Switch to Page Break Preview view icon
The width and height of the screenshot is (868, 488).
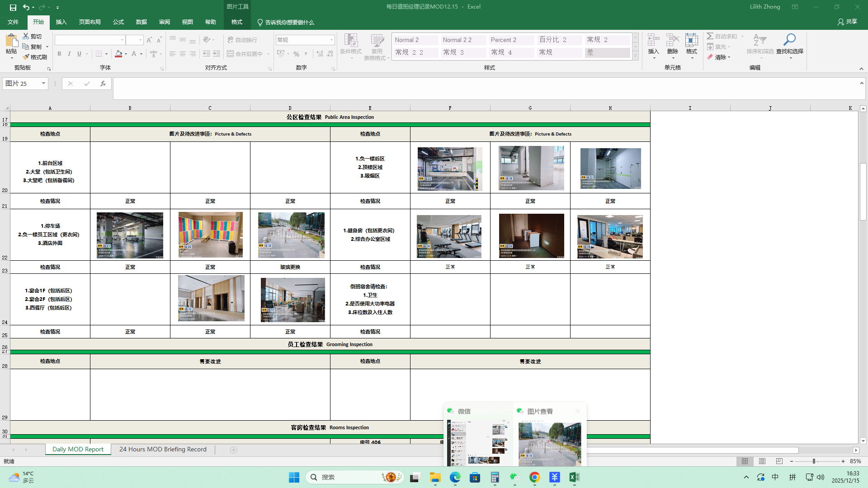coord(779,461)
